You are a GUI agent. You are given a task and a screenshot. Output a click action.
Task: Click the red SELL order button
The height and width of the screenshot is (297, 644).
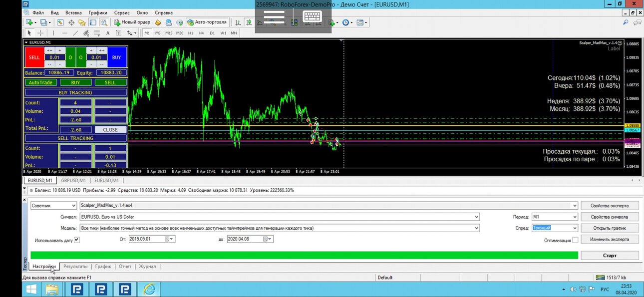[34, 57]
